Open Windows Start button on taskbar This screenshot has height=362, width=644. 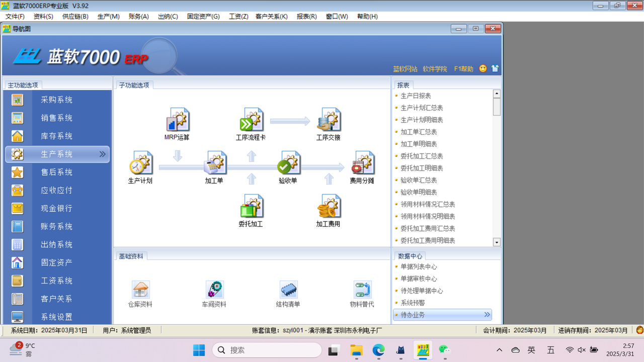click(x=199, y=350)
